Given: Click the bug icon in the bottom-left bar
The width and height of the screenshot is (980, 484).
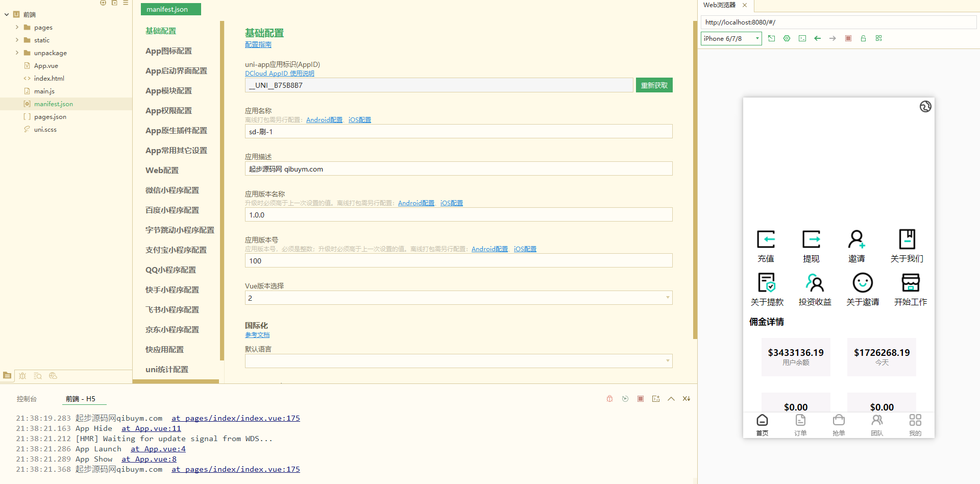Looking at the screenshot, I should pos(22,376).
